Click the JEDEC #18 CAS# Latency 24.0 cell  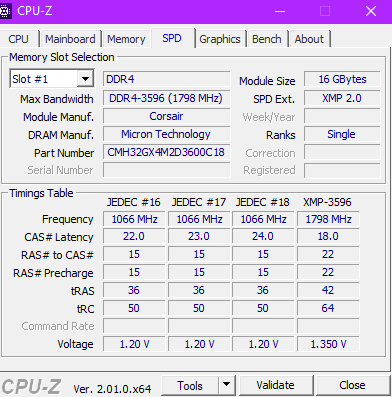(x=263, y=236)
